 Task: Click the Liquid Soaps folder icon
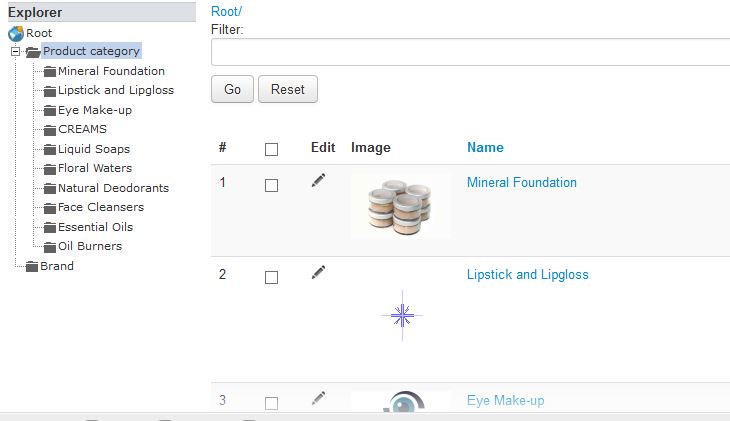tap(49, 149)
